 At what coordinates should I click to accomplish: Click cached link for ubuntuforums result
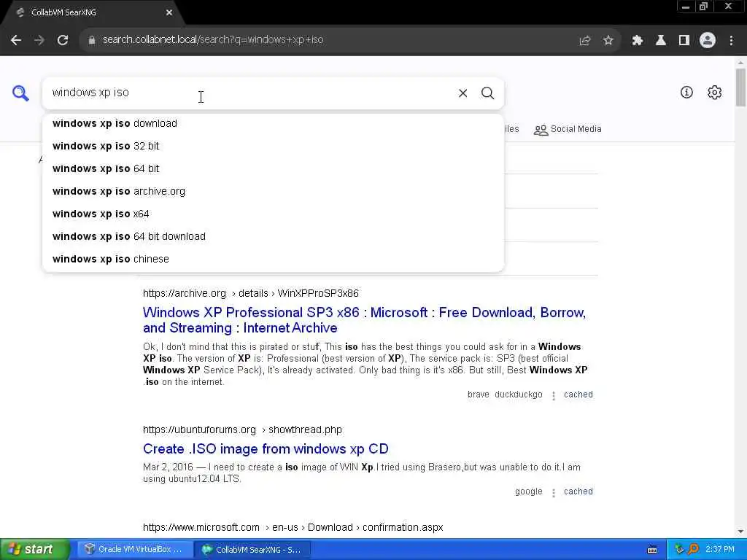pyautogui.click(x=578, y=492)
